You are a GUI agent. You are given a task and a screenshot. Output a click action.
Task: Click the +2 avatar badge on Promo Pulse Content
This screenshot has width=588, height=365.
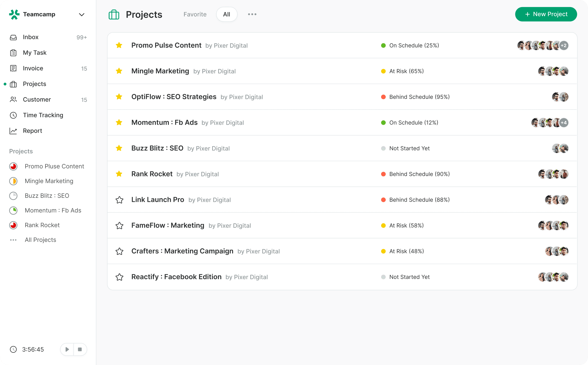pos(564,45)
